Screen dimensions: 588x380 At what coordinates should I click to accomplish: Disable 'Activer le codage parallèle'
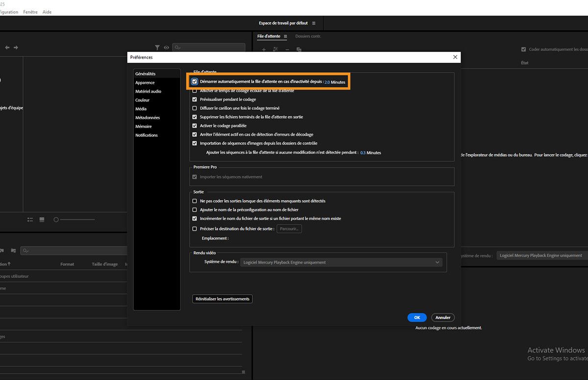click(195, 126)
